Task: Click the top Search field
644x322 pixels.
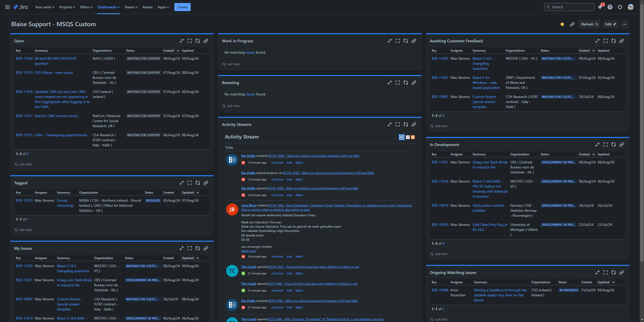Action: pyautogui.click(x=569, y=7)
